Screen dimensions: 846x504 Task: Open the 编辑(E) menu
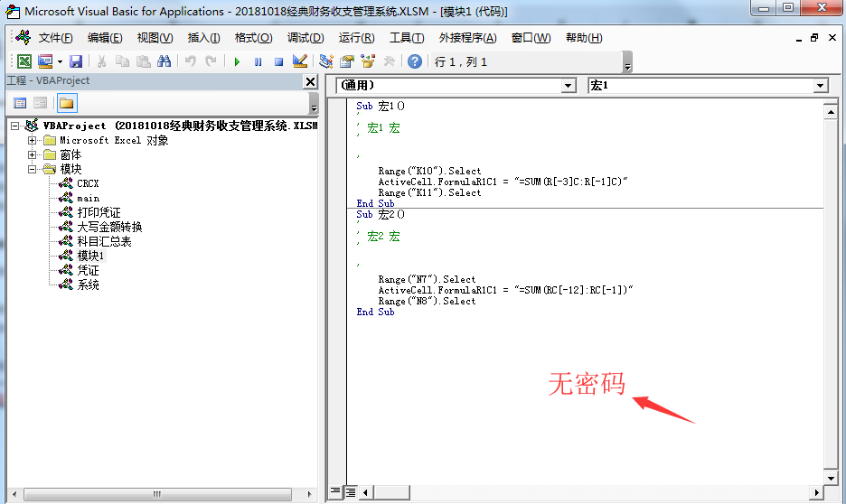[x=105, y=38]
